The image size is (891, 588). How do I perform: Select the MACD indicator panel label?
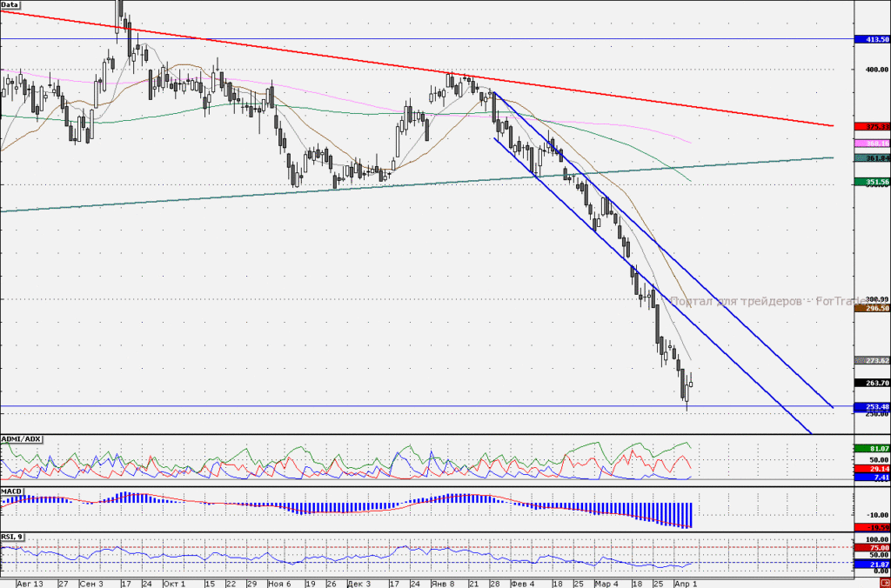coord(12,491)
